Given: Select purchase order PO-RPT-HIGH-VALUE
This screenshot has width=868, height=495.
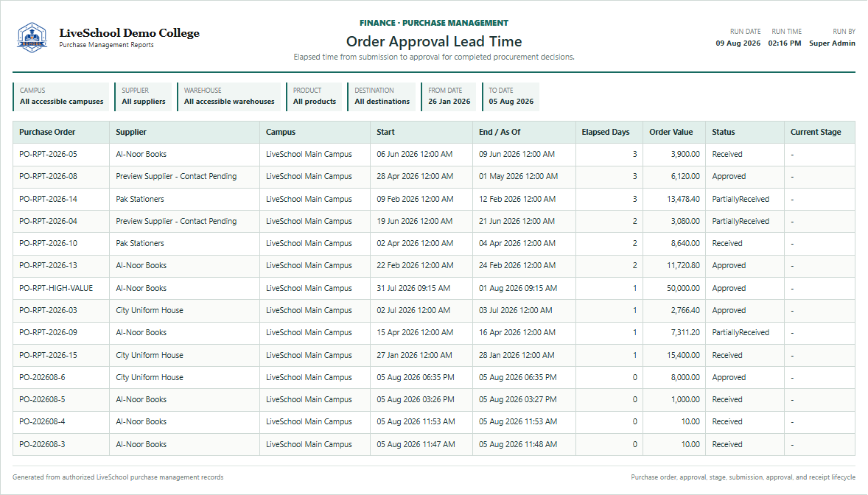Looking at the screenshot, I should point(56,288).
